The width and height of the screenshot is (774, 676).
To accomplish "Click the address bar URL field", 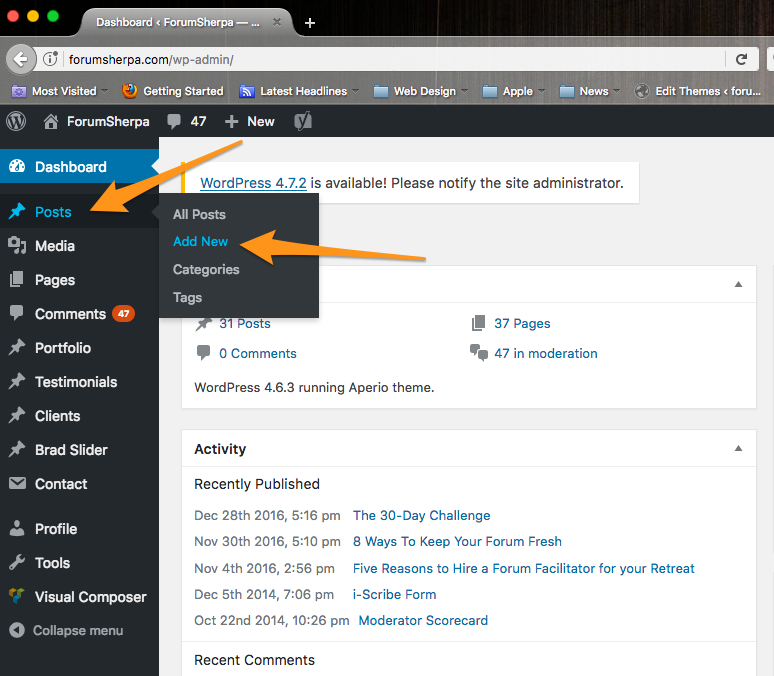I will click(395, 59).
